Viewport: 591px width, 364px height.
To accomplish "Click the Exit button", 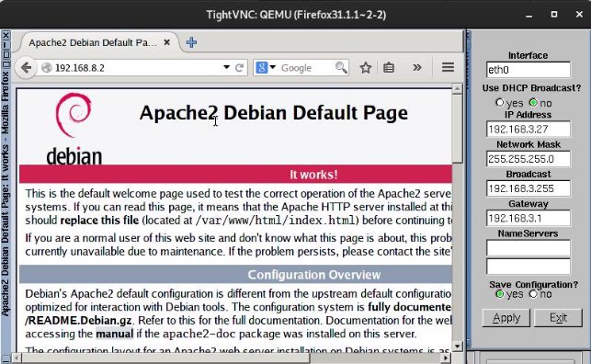I will click(558, 318).
